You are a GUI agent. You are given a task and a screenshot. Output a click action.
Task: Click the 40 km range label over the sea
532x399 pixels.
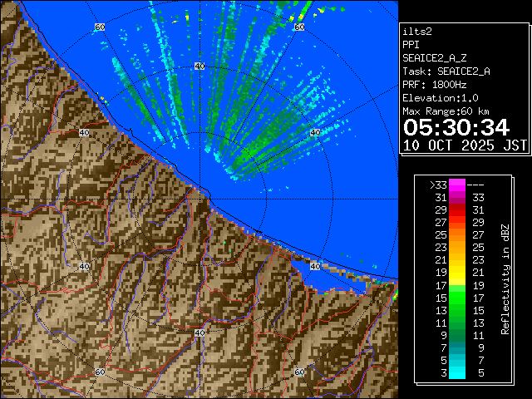coord(199,66)
